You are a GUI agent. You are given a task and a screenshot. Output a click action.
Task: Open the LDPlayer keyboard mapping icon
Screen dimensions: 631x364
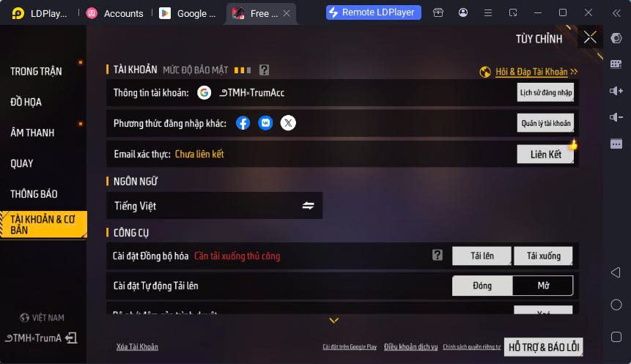coord(616,64)
